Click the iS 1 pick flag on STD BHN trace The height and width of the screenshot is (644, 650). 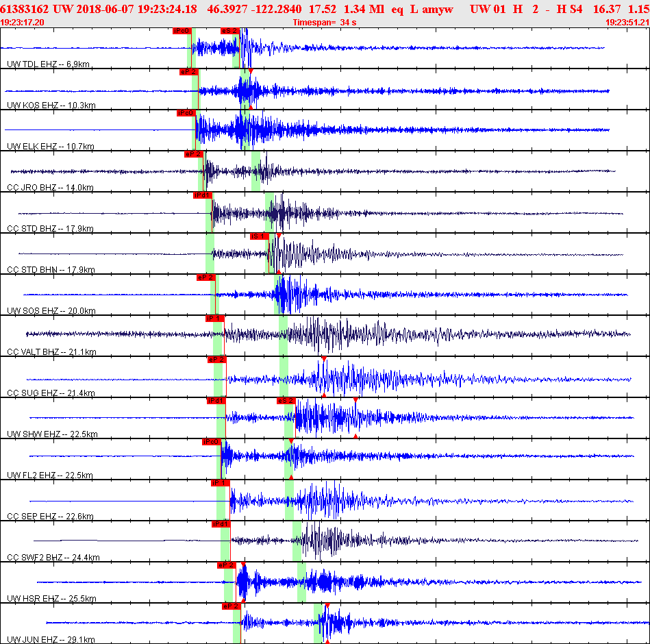(x=260, y=236)
